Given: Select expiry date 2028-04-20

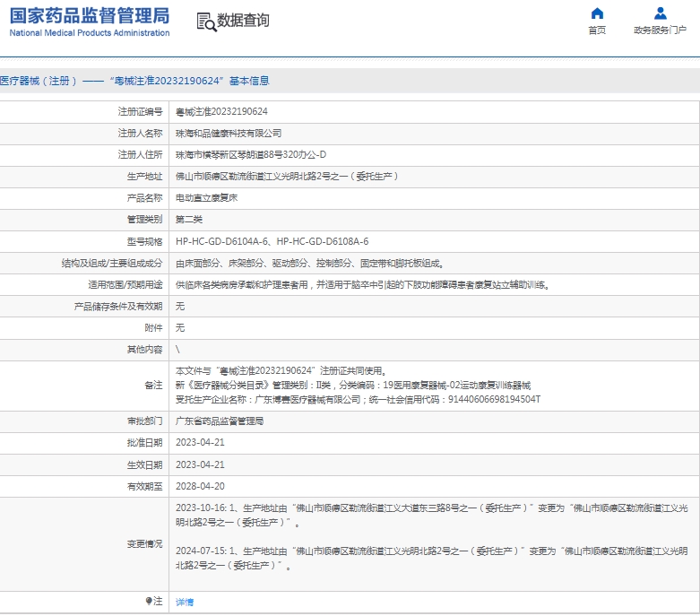Looking at the screenshot, I should (200, 486).
